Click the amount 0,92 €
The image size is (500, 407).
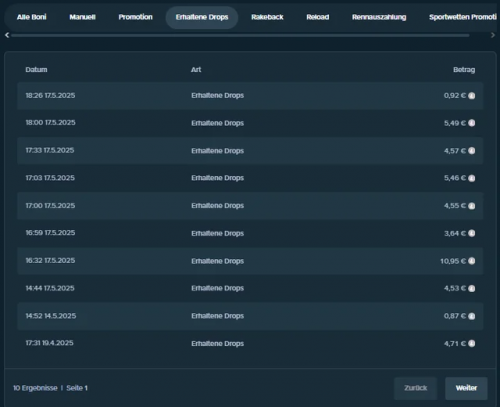point(455,96)
